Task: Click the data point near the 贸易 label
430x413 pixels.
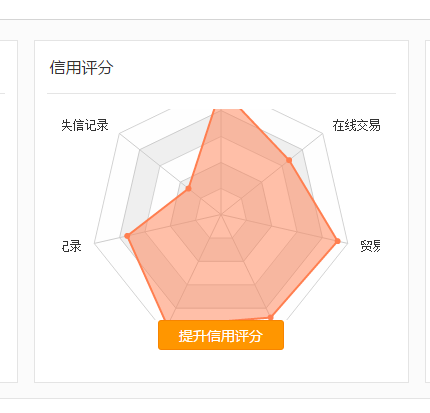Action: [x=337, y=241]
